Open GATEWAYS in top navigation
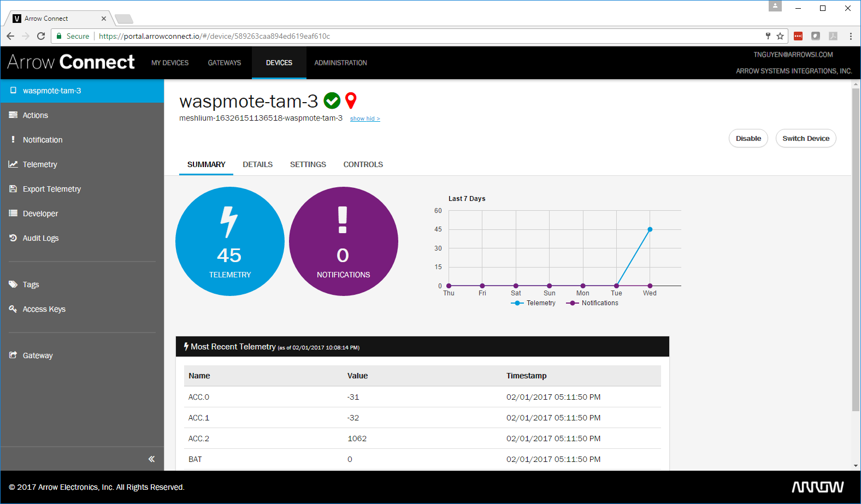Image resolution: width=861 pixels, height=504 pixels. (x=224, y=63)
